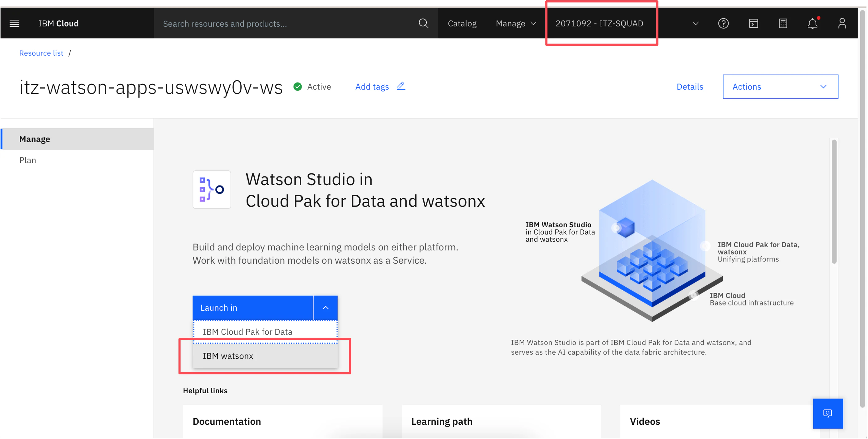Expand the Manage dropdown in header
Image resolution: width=868 pixels, height=439 pixels.
[515, 23]
